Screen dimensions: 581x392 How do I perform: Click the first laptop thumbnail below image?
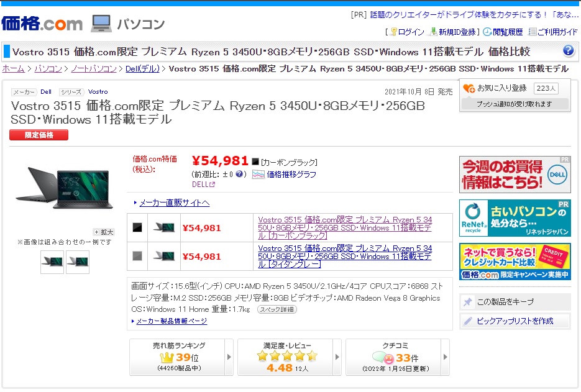[x=52, y=262]
